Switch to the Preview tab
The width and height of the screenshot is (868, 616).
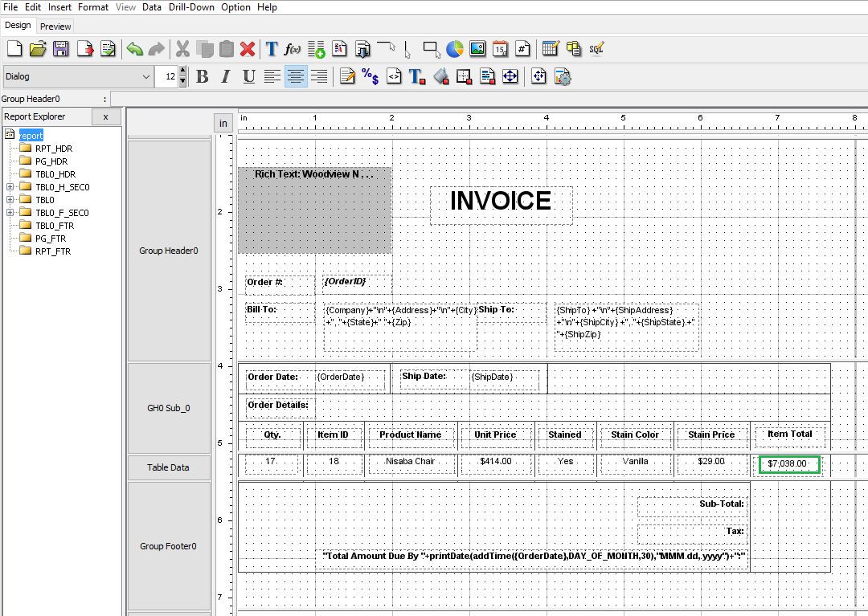tap(55, 26)
